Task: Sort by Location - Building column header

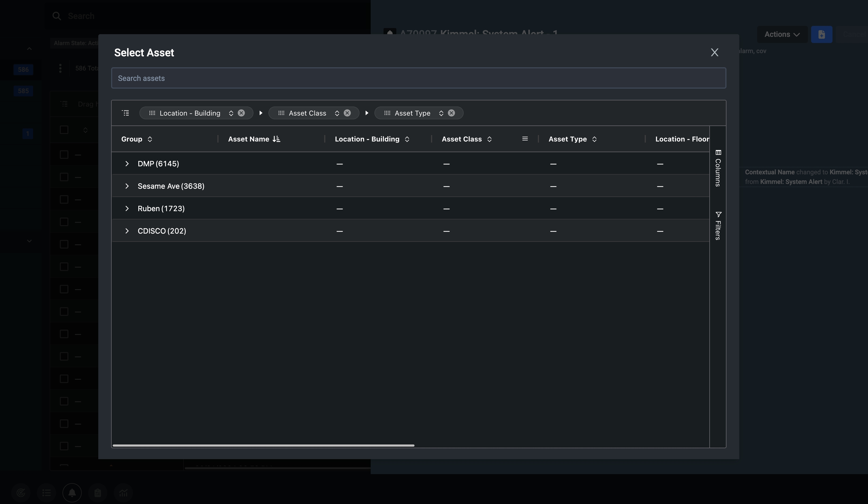Action: [367, 139]
